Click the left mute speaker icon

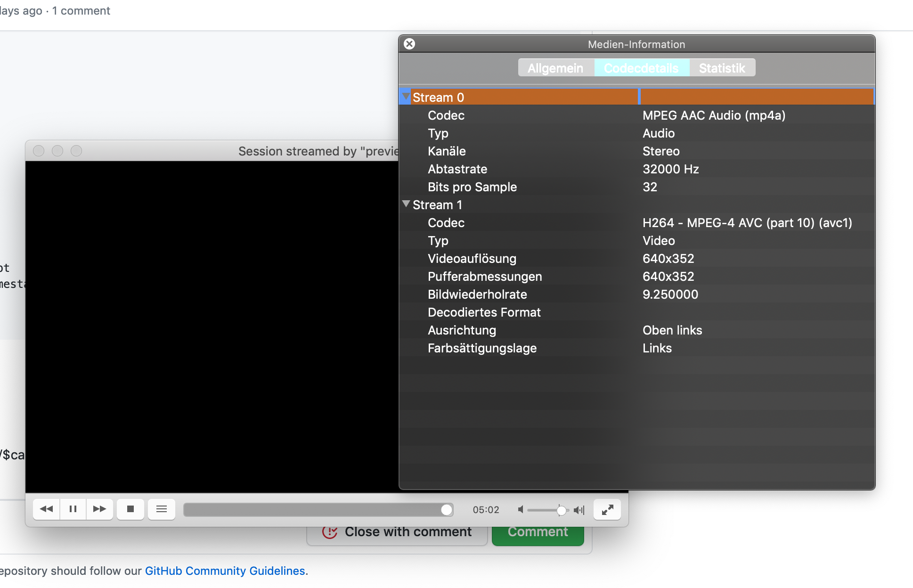520,510
